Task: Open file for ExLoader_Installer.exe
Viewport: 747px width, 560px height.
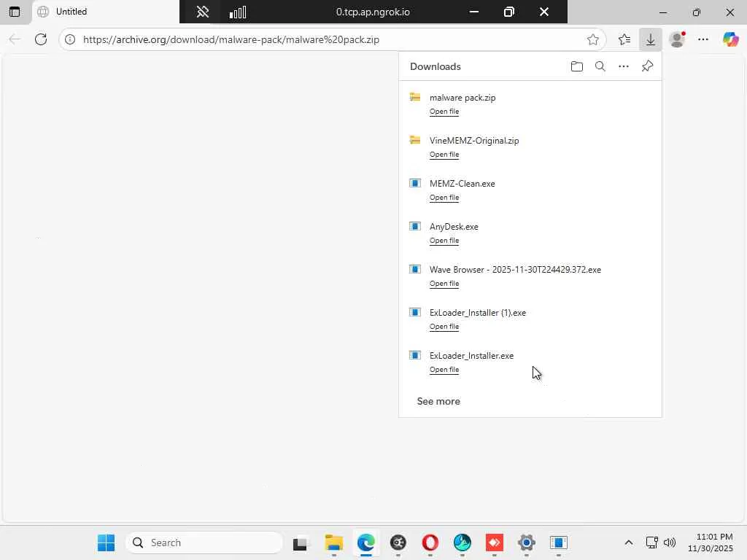Action: [x=444, y=370]
